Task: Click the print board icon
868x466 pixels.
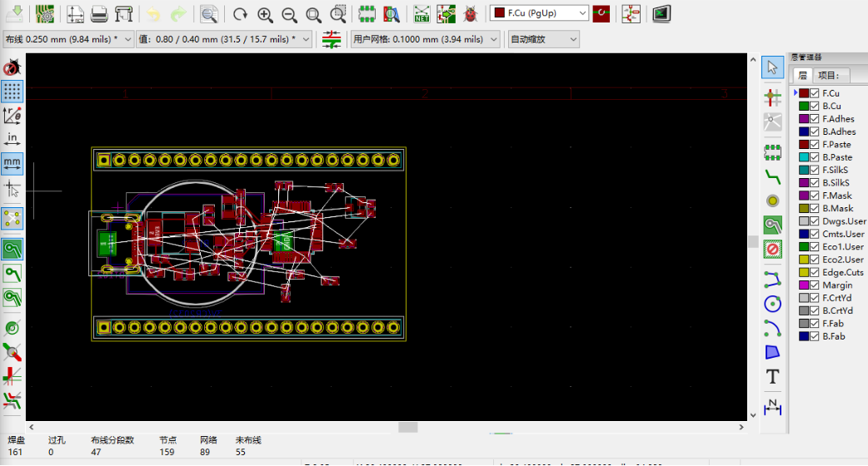Action: click(x=99, y=14)
